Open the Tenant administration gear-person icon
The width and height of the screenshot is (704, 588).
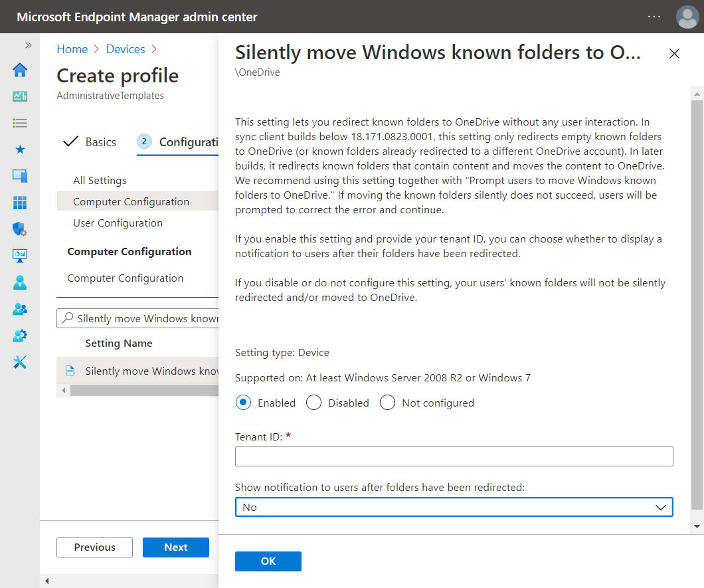(20, 336)
